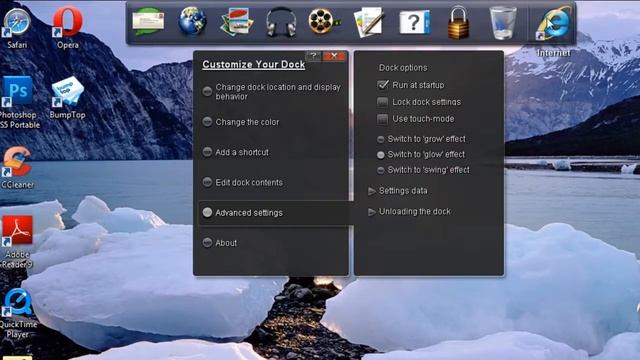Open the Recycle Bin dock icon
640x360 pixels.
point(503,23)
